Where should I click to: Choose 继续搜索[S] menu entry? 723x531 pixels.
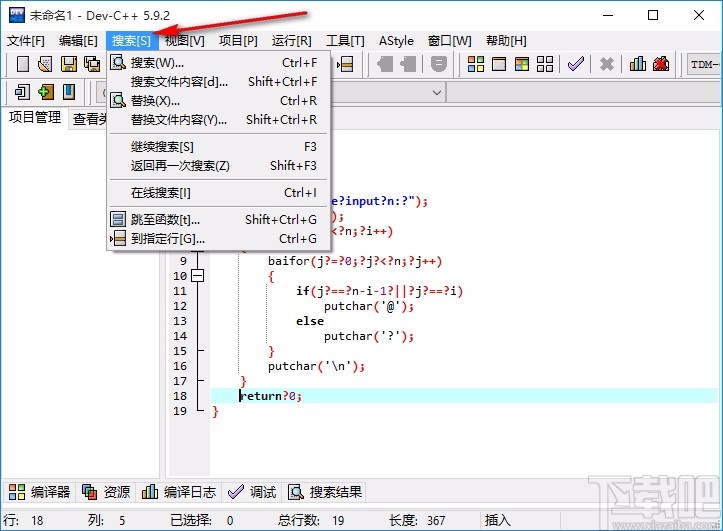tap(219, 147)
